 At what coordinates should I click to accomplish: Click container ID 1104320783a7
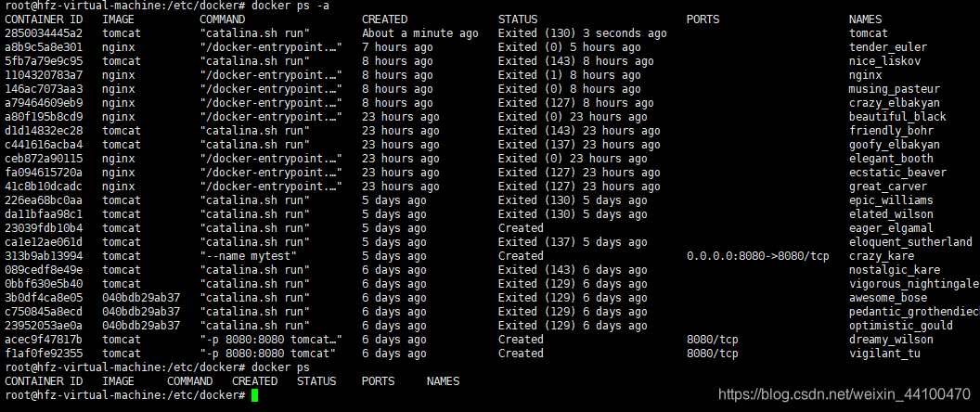pyautogui.click(x=44, y=75)
